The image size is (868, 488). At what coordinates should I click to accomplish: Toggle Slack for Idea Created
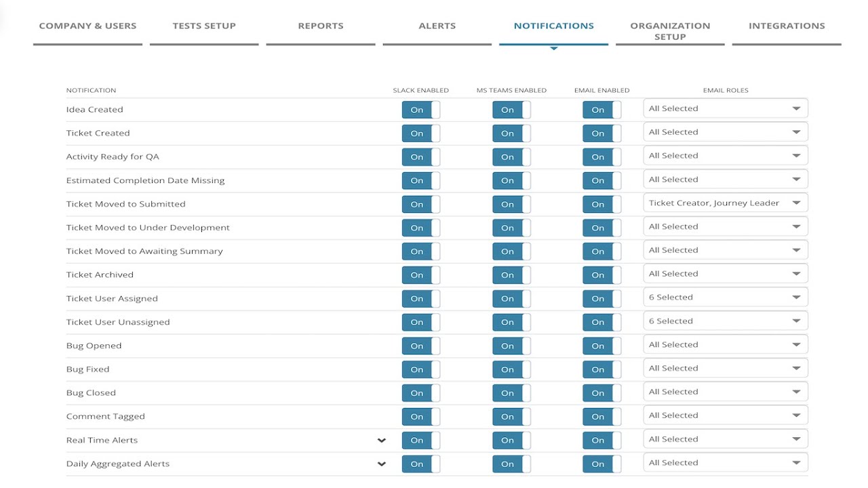tap(421, 110)
